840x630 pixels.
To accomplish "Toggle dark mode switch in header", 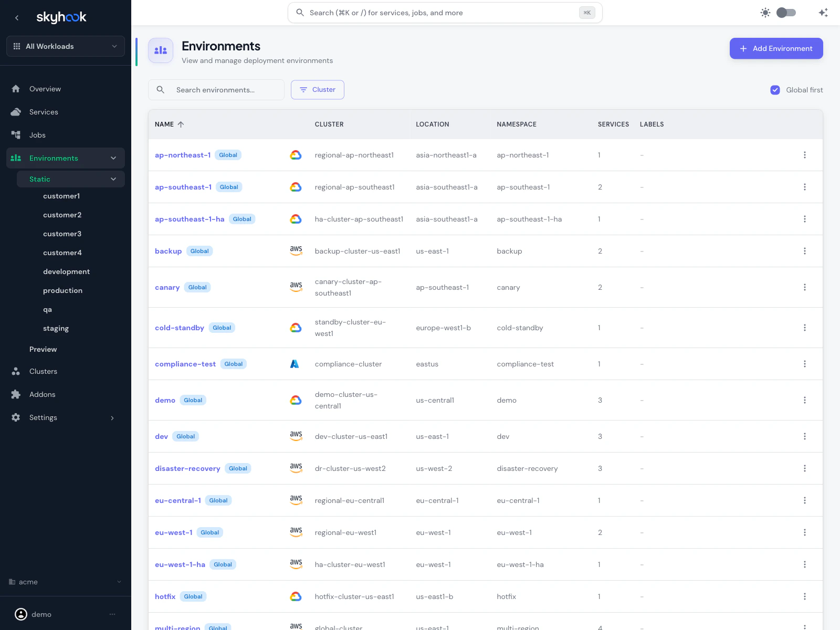I will pyautogui.click(x=786, y=12).
